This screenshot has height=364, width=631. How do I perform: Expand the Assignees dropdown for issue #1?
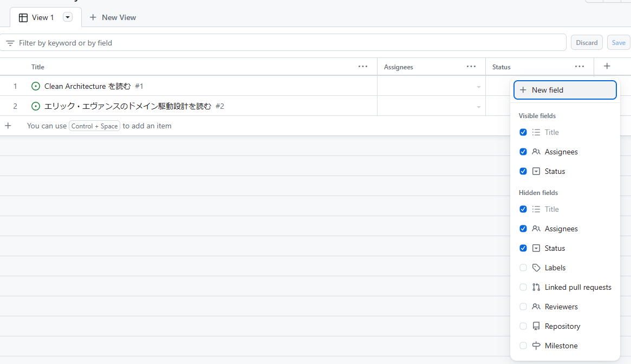point(479,87)
